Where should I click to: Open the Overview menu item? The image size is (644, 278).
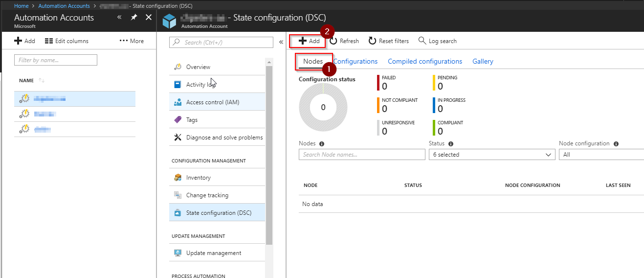pyautogui.click(x=198, y=67)
